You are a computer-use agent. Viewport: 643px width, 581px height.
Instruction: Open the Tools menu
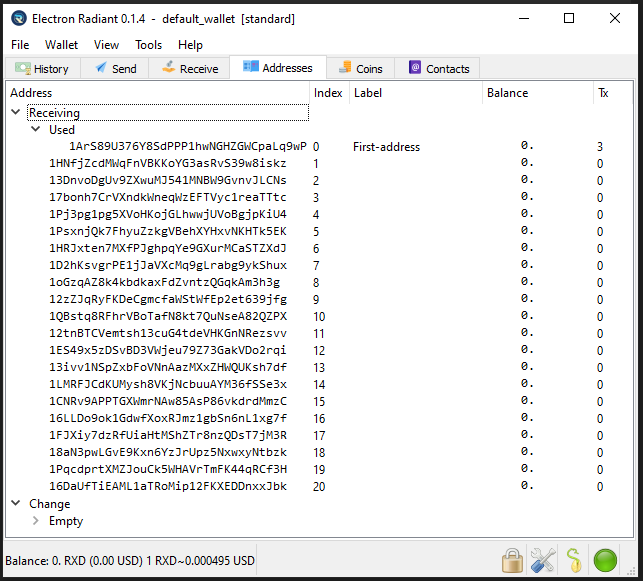pyautogui.click(x=148, y=45)
